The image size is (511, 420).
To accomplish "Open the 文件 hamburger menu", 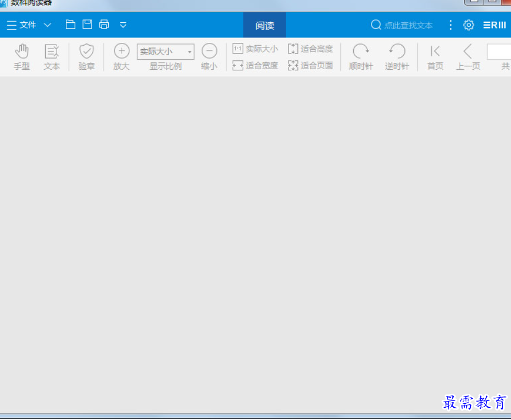I will tap(21, 25).
